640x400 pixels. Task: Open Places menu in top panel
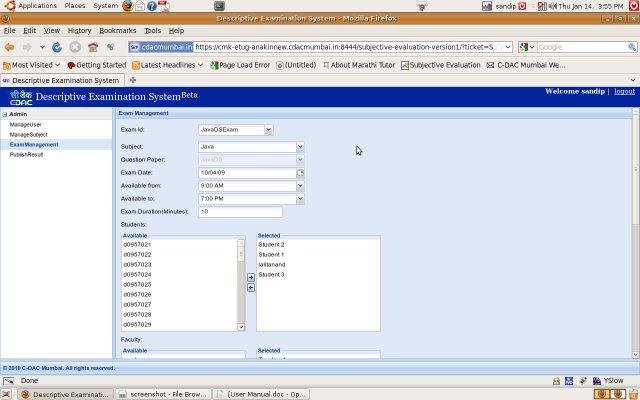tap(75, 6)
